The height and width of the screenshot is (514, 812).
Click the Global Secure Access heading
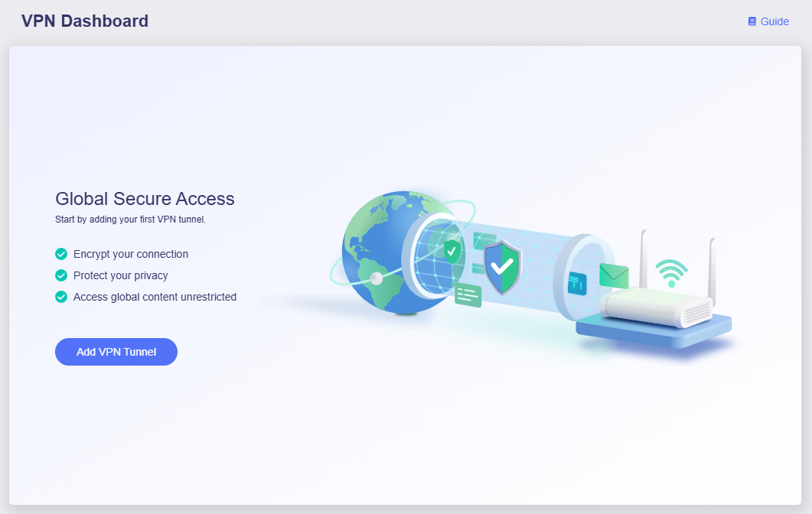pyautogui.click(x=145, y=199)
